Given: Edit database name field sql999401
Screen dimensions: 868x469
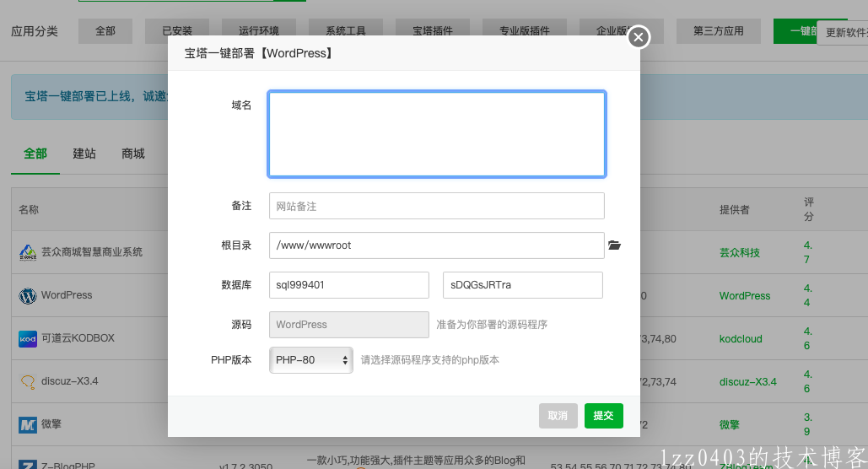Looking at the screenshot, I should [x=349, y=285].
